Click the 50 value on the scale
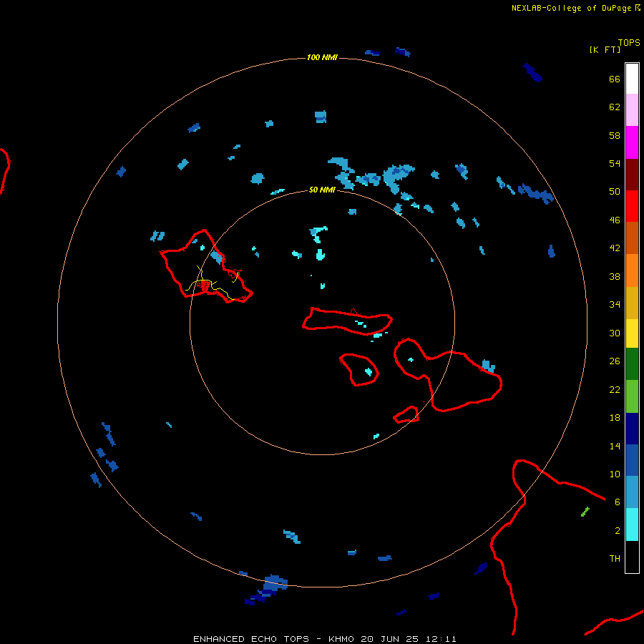Viewport: 644px width, 644px height. pyautogui.click(x=615, y=191)
